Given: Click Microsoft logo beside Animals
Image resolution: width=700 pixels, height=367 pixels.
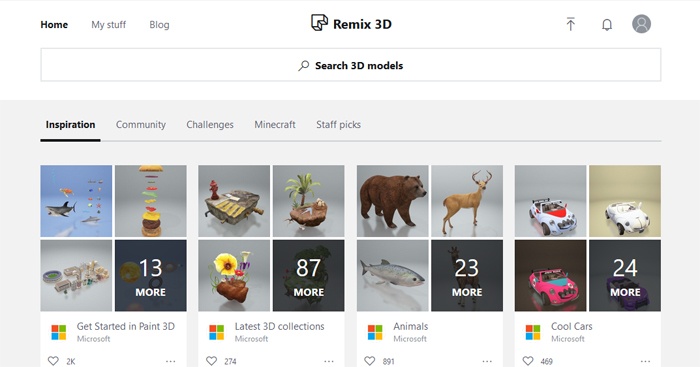Looking at the screenshot, I should [x=375, y=332].
